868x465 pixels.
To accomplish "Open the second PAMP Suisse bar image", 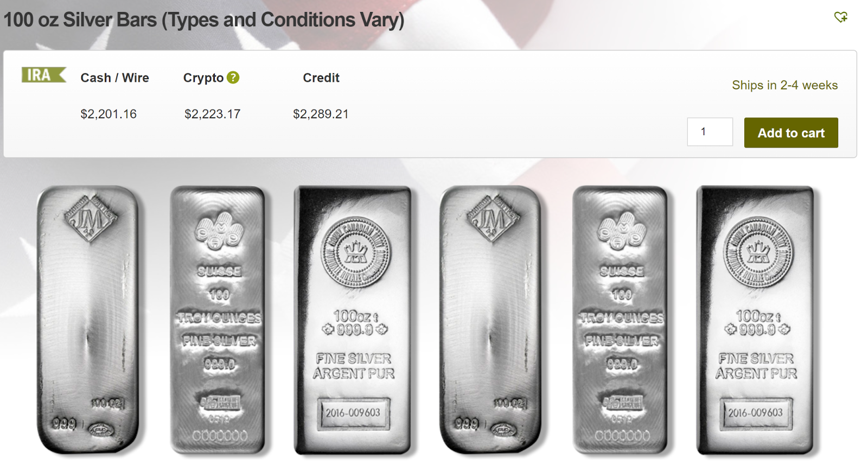I will (622, 320).
